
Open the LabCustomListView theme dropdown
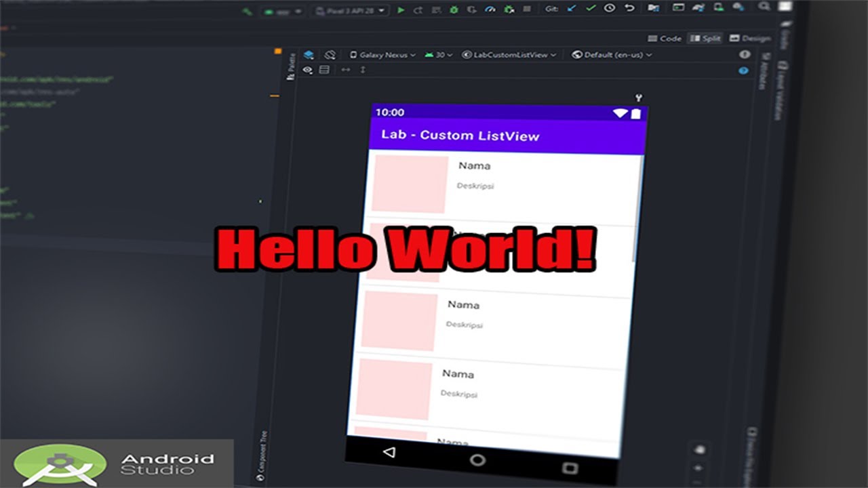[509, 55]
